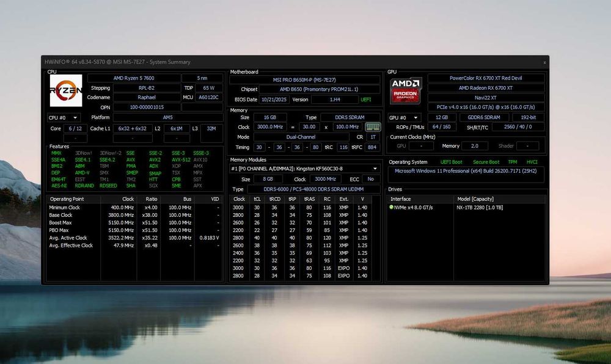Click the Avg. Active Clock row
Image resolution: width=611 pixels, height=364 pixels.
click(x=134, y=238)
